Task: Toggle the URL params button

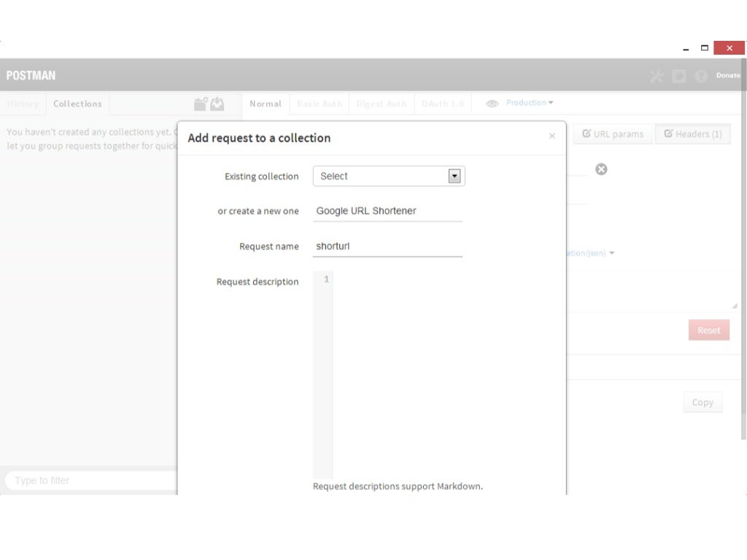Action: (613, 134)
